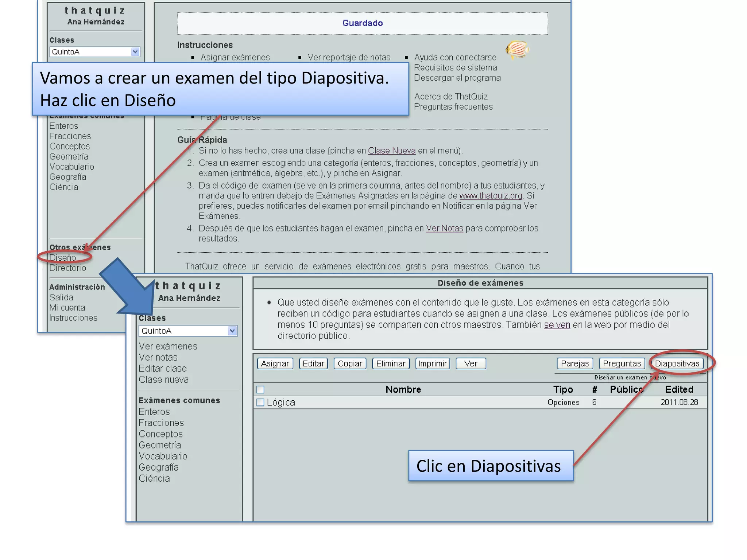747x560 pixels.
Task: Click the Eliminar button
Action: coord(391,363)
